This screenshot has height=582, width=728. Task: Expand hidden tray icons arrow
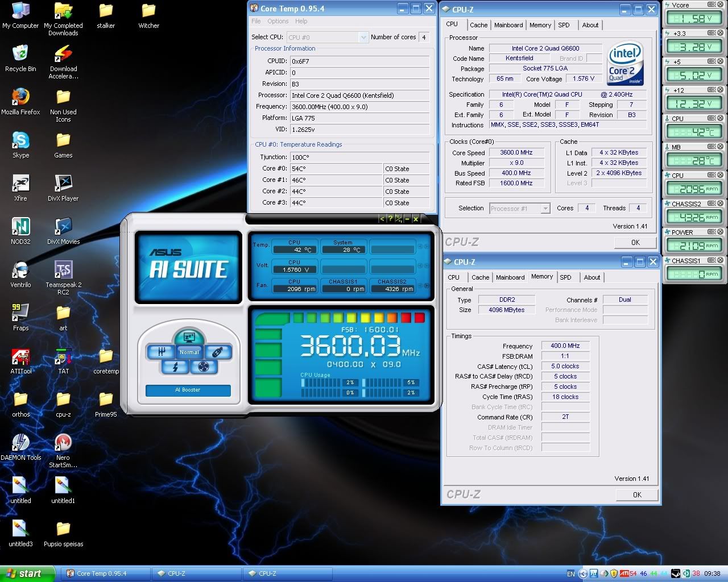coord(583,573)
